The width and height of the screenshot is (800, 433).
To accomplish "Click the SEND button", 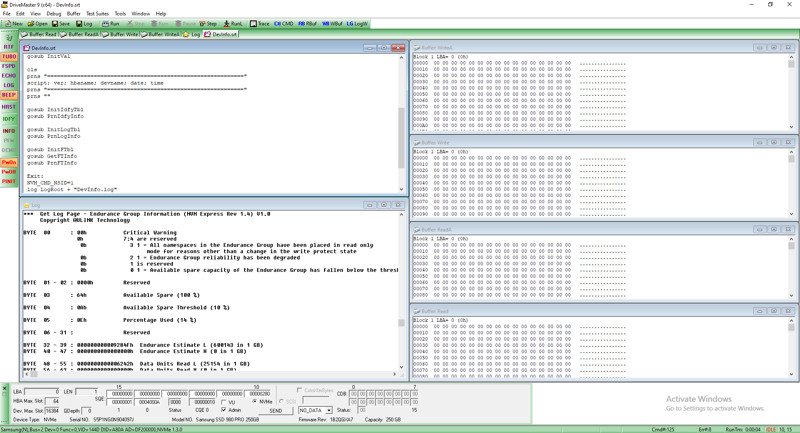I will pyautogui.click(x=276, y=411).
